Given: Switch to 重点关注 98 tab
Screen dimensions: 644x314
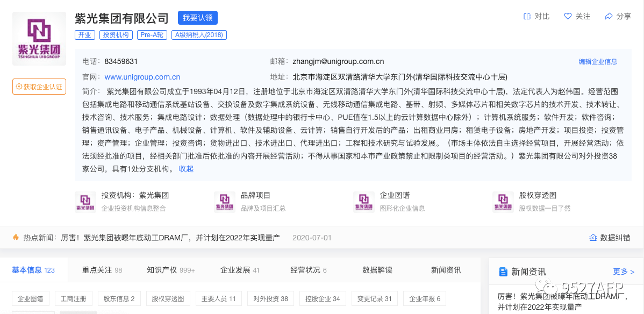Looking at the screenshot, I should click(x=102, y=270).
